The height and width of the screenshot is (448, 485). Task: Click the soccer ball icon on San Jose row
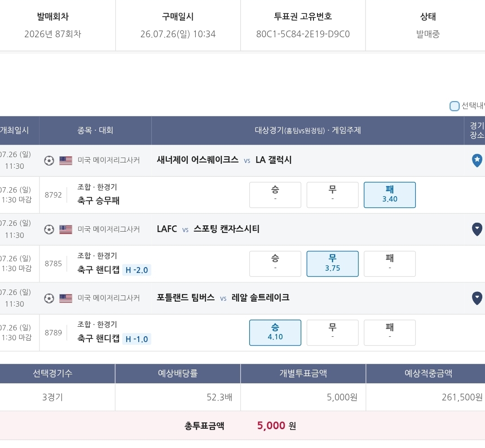coord(49,160)
